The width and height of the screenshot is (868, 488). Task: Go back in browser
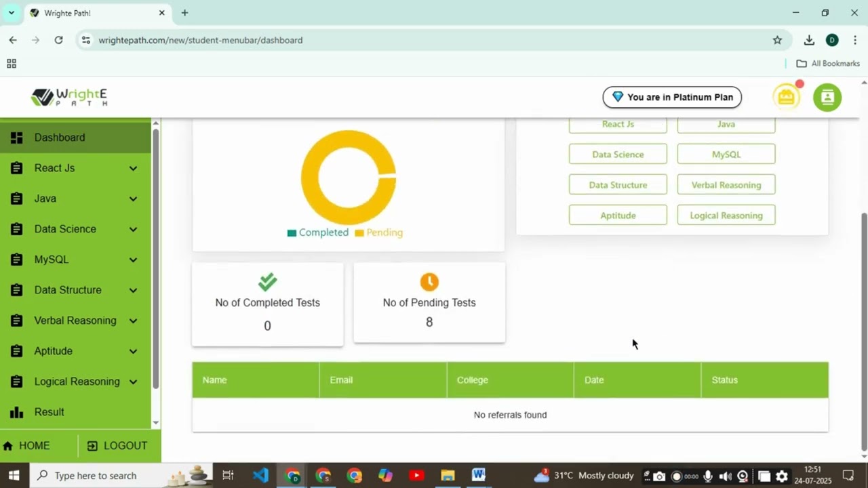[x=13, y=40]
